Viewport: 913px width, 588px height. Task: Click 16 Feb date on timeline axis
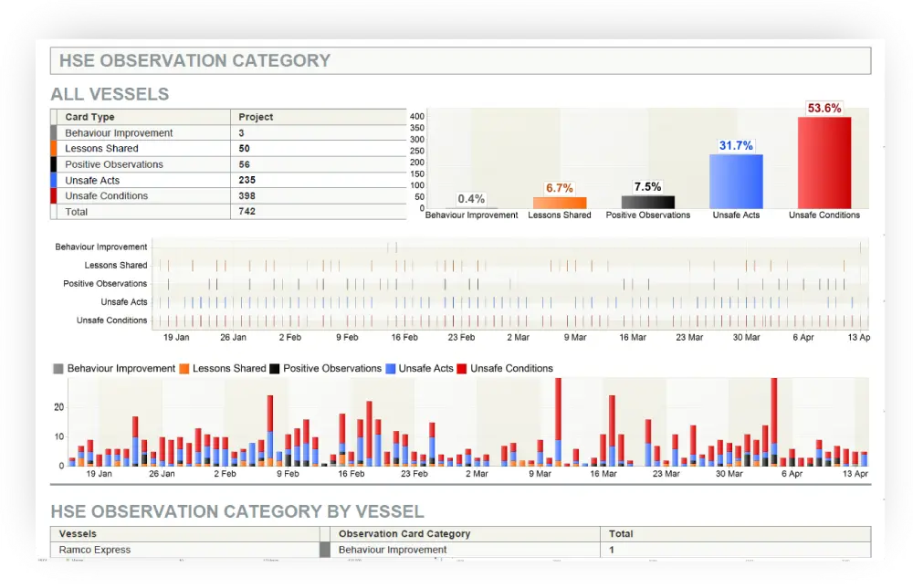[x=404, y=337]
